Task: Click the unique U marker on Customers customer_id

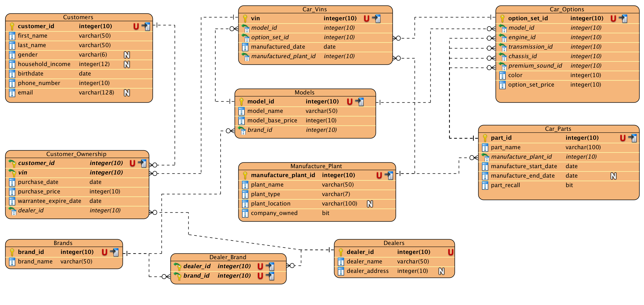Action: click(136, 26)
